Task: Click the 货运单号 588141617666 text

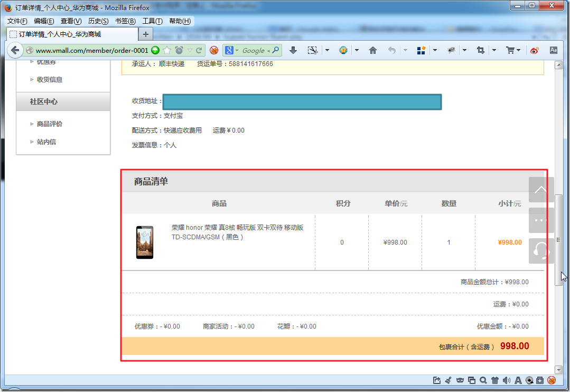Action: [x=235, y=63]
